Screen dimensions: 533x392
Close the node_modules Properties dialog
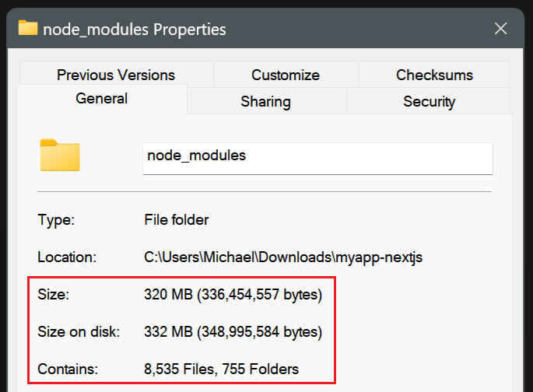click(x=500, y=29)
